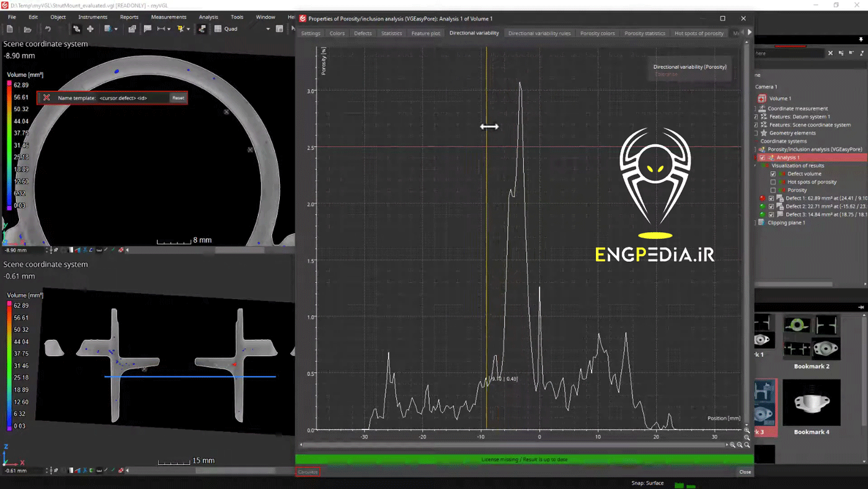Click the Undo arrow icon

(48, 29)
